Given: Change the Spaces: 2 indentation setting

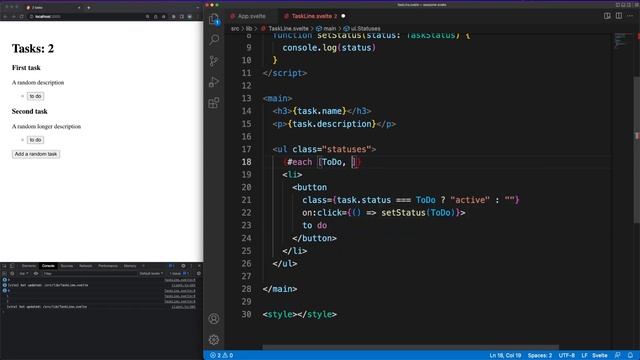Looking at the screenshot, I should point(540,355).
